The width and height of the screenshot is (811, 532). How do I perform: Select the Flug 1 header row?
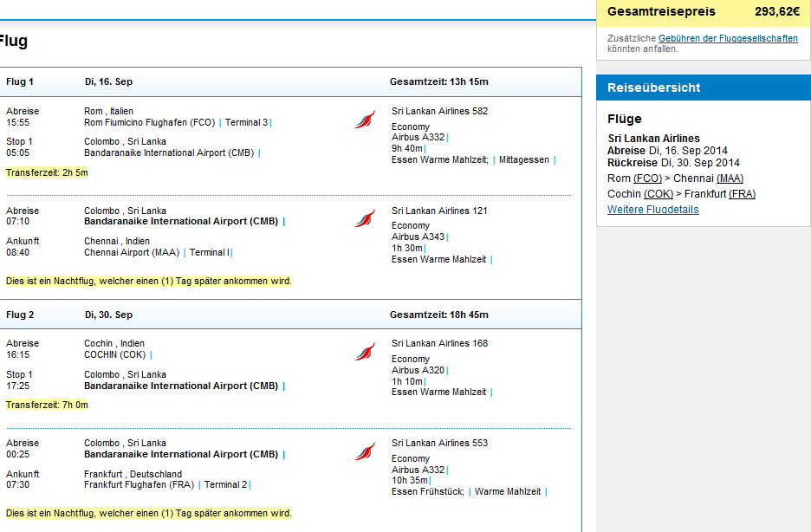[x=290, y=81]
